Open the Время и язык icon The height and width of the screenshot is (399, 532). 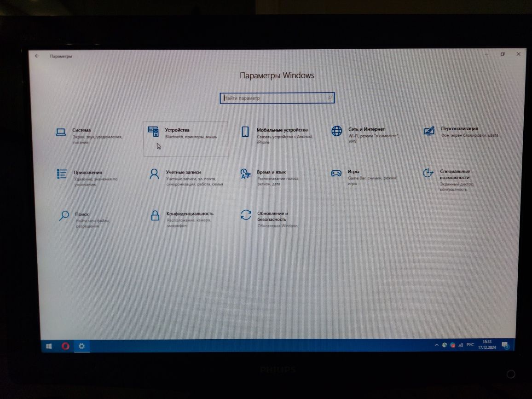(245, 173)
